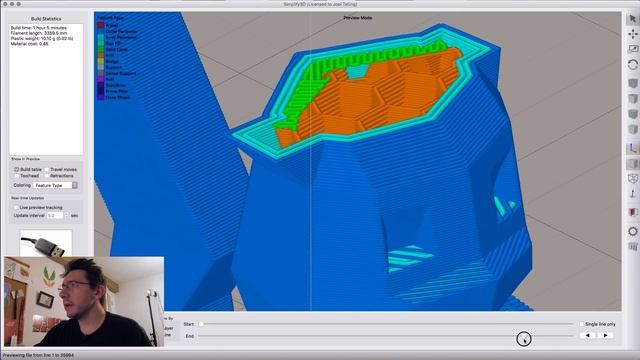Screen dimensions: 640x360
Task: Toggle the coordinate axes display icon
Action: 633,149
